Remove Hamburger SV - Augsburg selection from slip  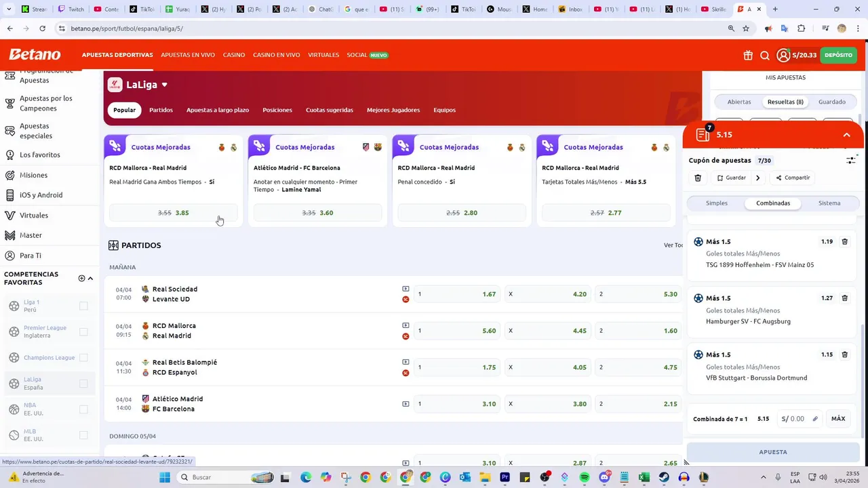[844, 298]
